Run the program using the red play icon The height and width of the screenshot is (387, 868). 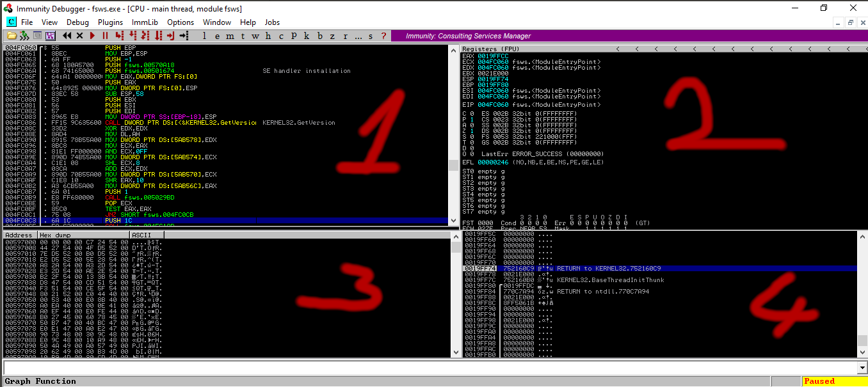(92, 36)
